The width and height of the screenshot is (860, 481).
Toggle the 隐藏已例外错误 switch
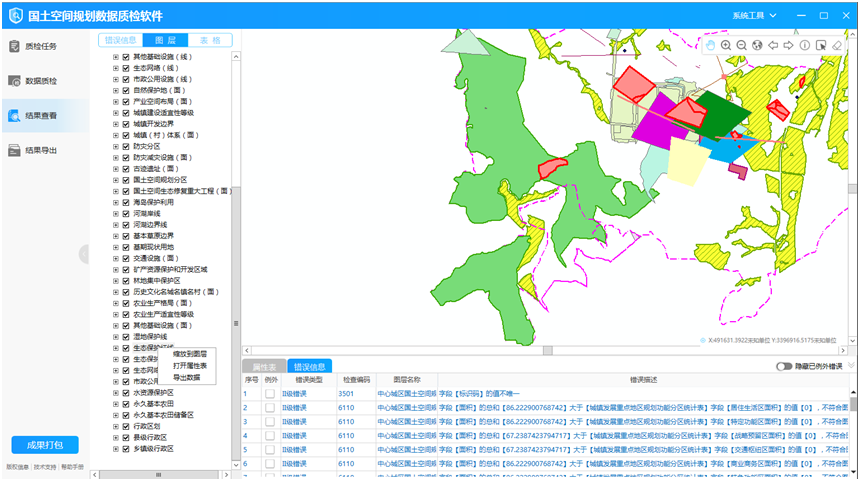[x=784, y=366]
